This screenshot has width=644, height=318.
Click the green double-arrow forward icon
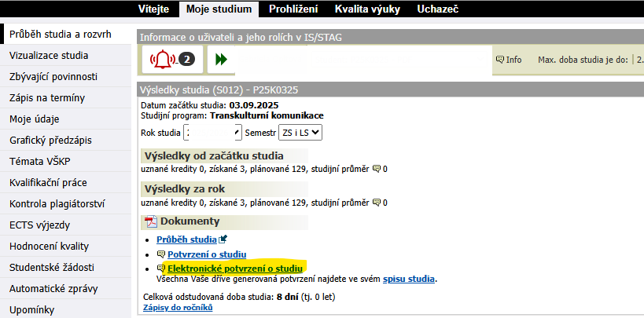(222, 60)
